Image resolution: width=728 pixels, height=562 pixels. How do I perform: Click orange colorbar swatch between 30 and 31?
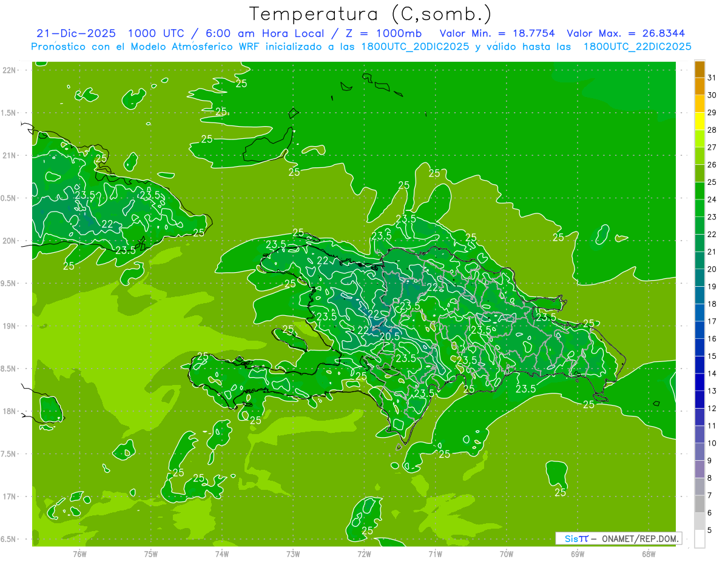(x=699, y=86)
